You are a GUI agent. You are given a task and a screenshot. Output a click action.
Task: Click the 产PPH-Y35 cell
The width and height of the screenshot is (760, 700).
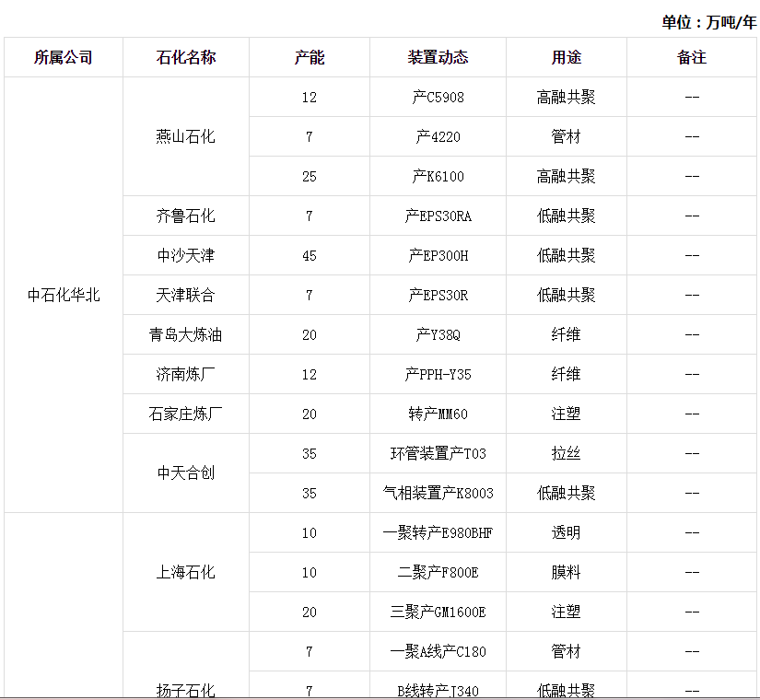coord(438,374)
